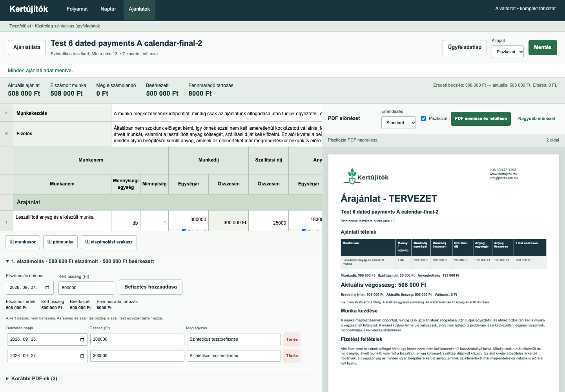Open Nagyobb előnézet link
The height and width of the screenshot is (392, 565).
536,118
